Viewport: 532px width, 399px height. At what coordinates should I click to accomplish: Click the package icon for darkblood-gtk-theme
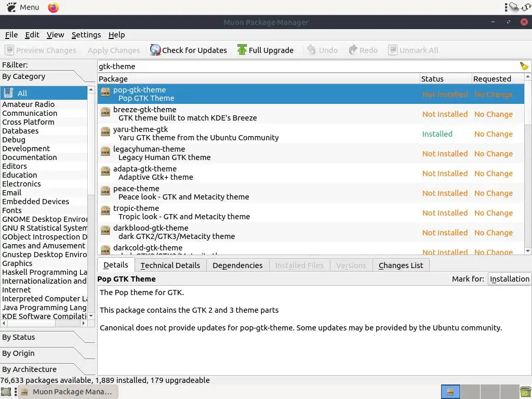(x=105, y=230)
